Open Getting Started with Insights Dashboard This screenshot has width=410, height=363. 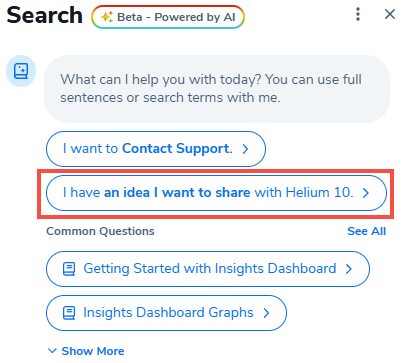[x=208, y=269]
